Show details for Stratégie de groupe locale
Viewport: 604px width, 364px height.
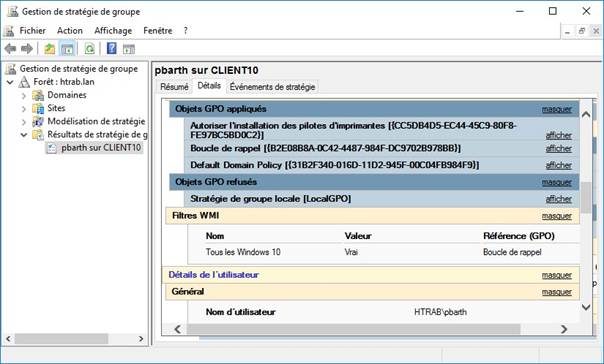pyautogui.click(x=559, y=199)
